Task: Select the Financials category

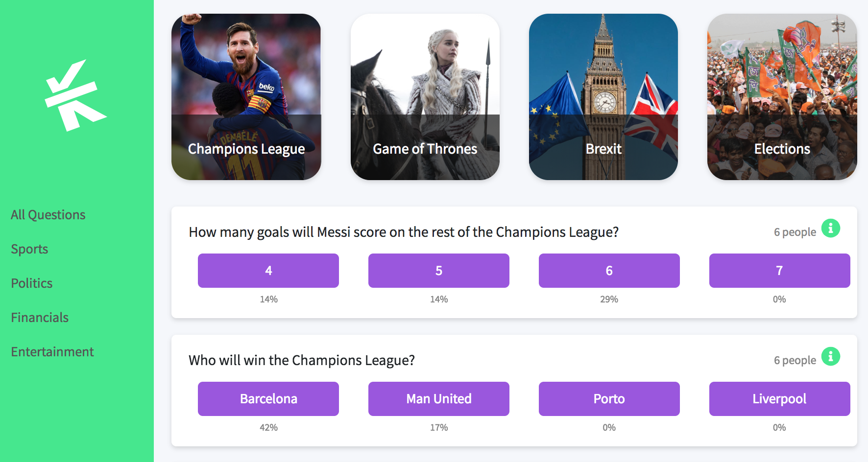Action: (x=40, y=318)
